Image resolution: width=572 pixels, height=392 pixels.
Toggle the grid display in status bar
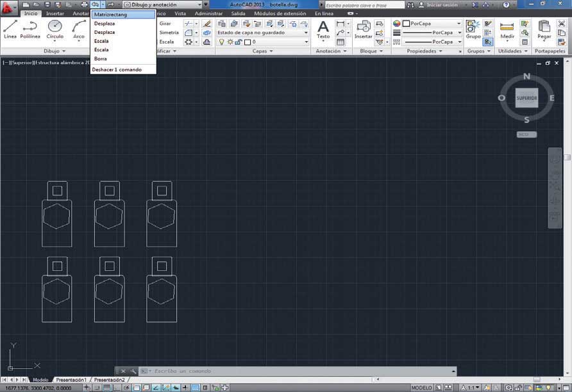click(x=106, y=388)
